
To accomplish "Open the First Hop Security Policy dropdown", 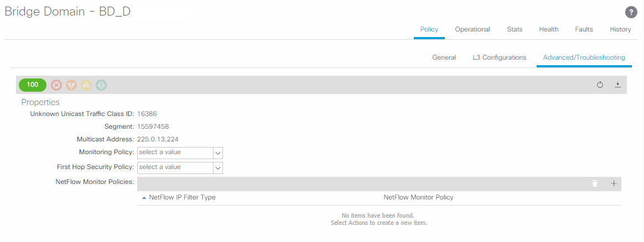I will 218,167.
